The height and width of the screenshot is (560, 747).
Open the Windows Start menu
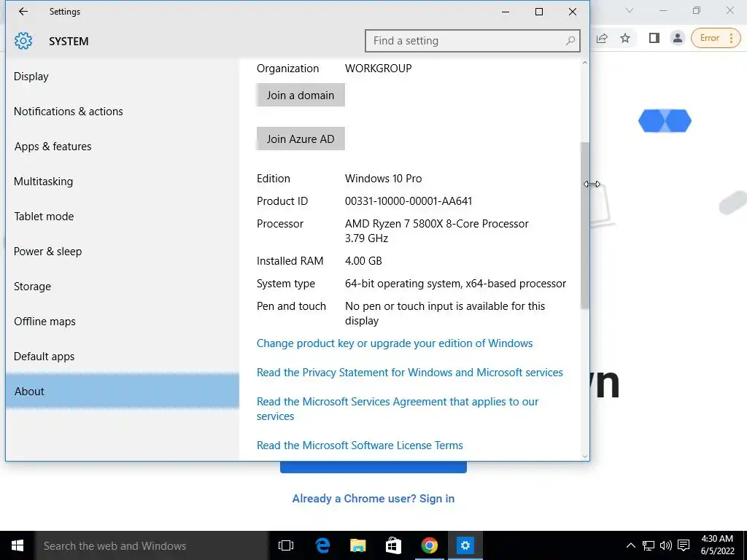pyautogui.click(x=18, y=545)
